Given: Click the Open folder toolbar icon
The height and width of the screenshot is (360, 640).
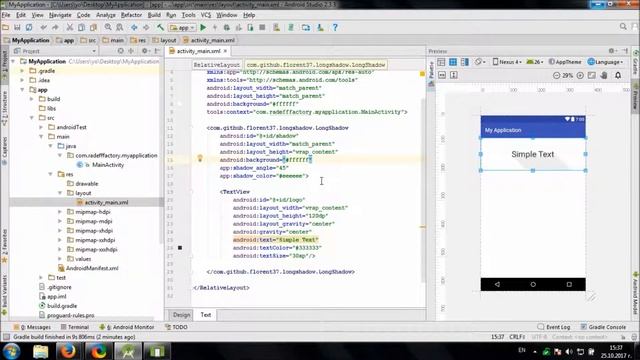Looking at the screenshot, I should (x=6, y=27).
